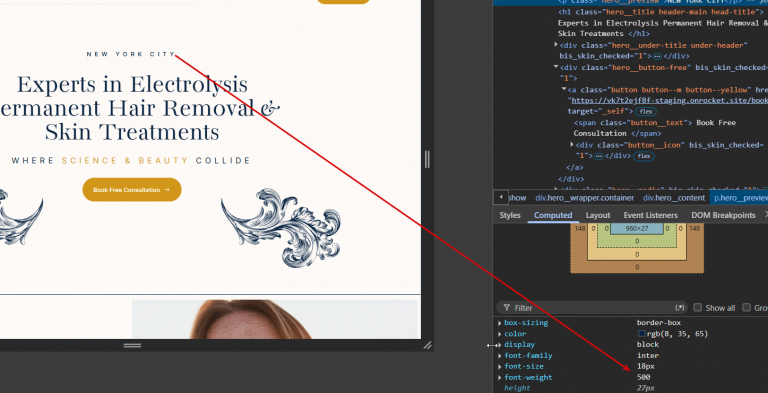Viewport: 768px width, 393px height.
Task: Select the p.hero__preview breadcrumb
Action: (x=740, y=198)
